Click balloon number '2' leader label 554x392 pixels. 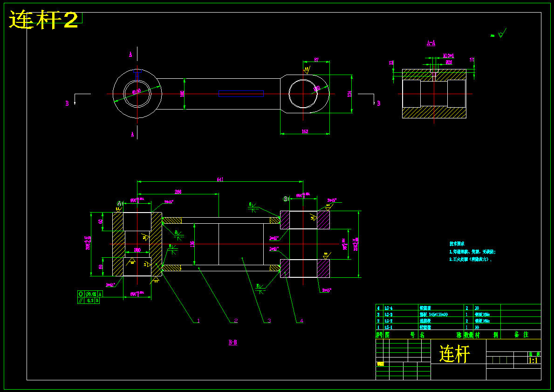(236, 321)
